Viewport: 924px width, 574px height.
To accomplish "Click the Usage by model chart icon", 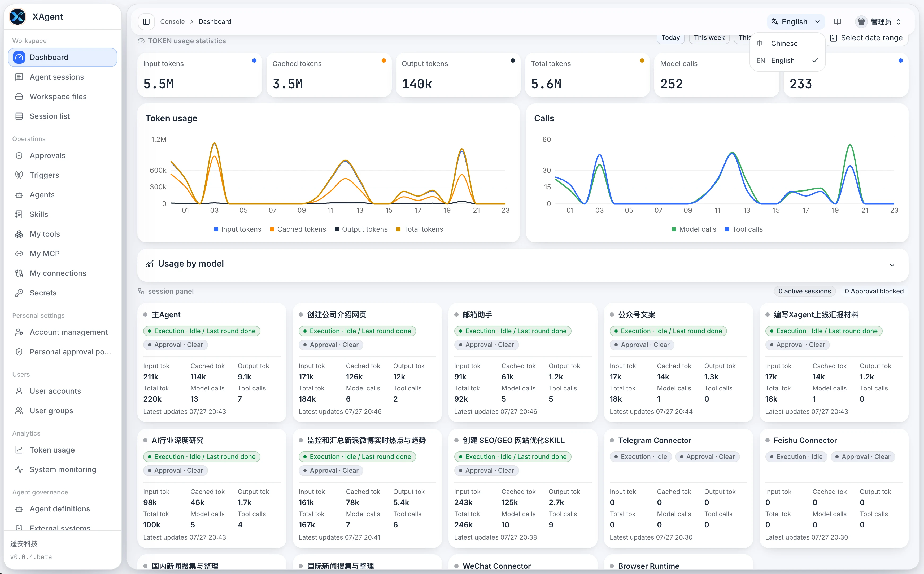I will (150, 264).
